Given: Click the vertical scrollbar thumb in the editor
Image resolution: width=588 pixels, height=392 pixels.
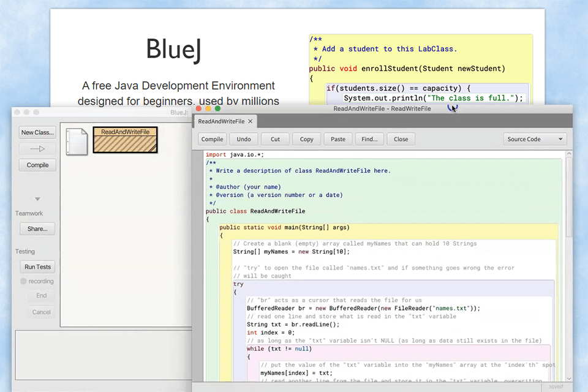Looking at the screenshot, I should (569, 197).
